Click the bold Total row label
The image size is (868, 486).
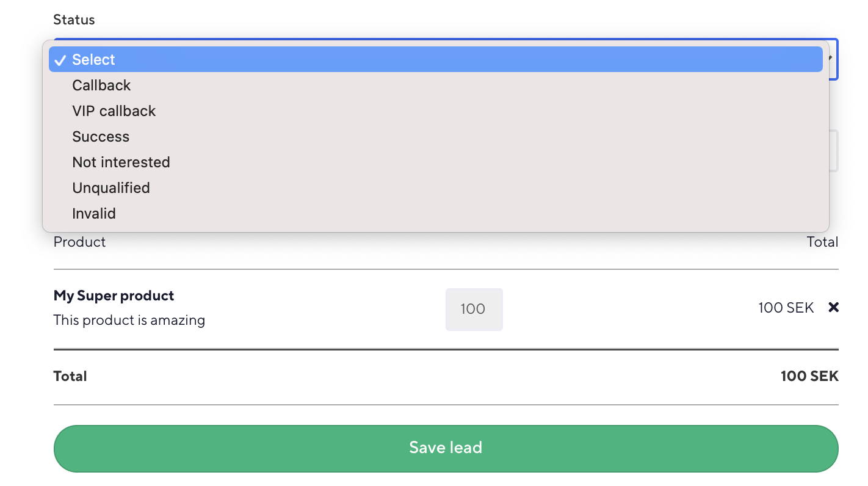(x=70, y=376)
